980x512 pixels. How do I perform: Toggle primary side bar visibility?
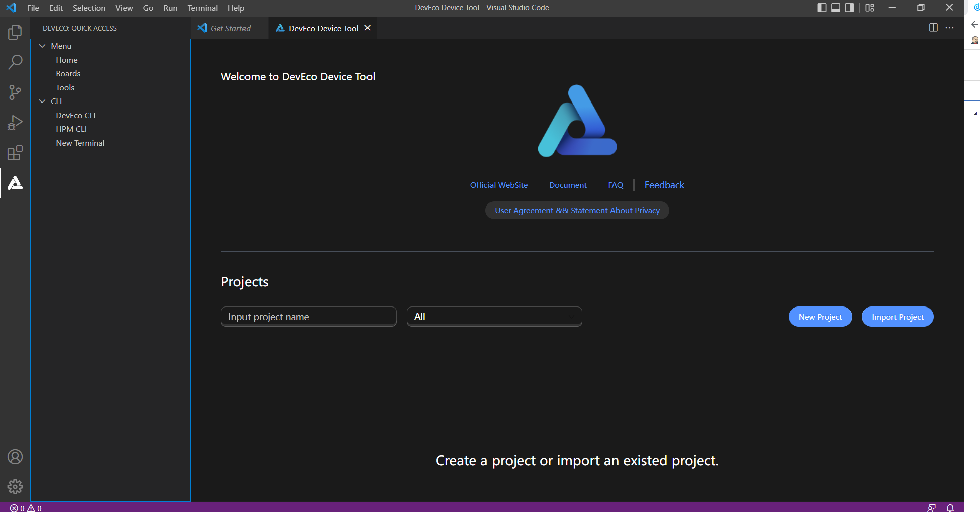822,8
